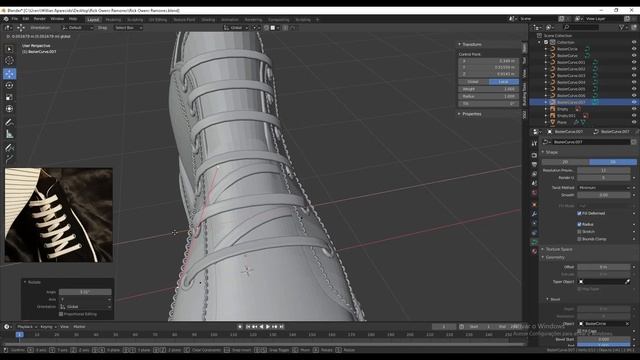Hide BezierCurve.003 with its eye icon
The width and height of the screenshot is (640, 360).
click(x=634, y=76)
